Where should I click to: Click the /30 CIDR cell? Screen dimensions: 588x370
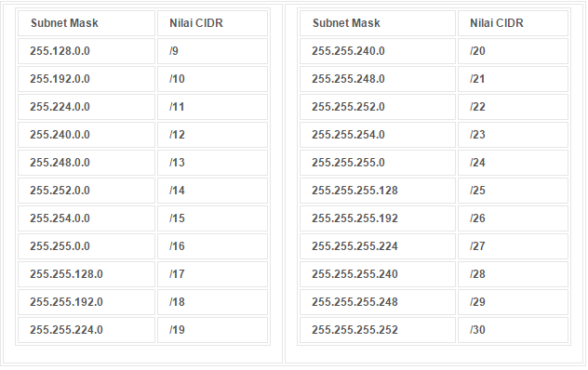(x=513, y=330)
